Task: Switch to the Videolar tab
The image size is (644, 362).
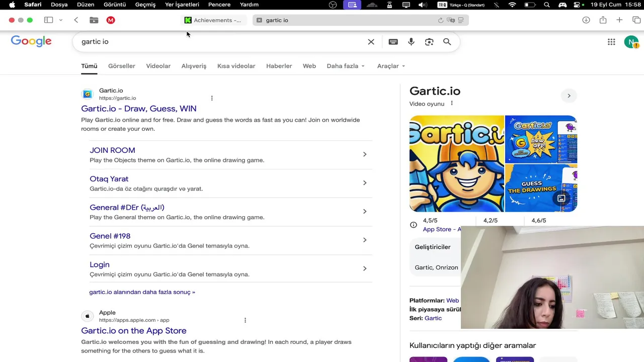Action: (x=158, y=66)
